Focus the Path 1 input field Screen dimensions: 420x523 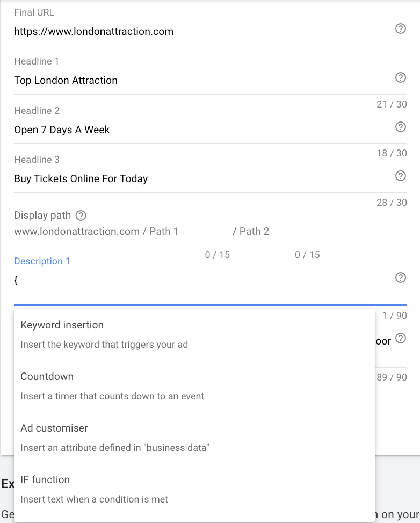(x=190, y=232)
